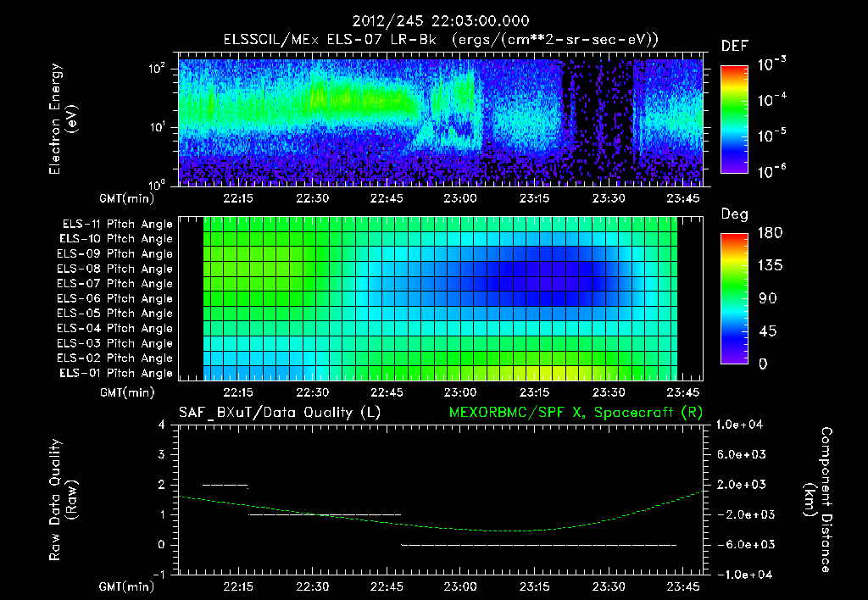Click the 23:00 time tick under the spectrogram
Screen dimensions: 868x600
[460, 198]
